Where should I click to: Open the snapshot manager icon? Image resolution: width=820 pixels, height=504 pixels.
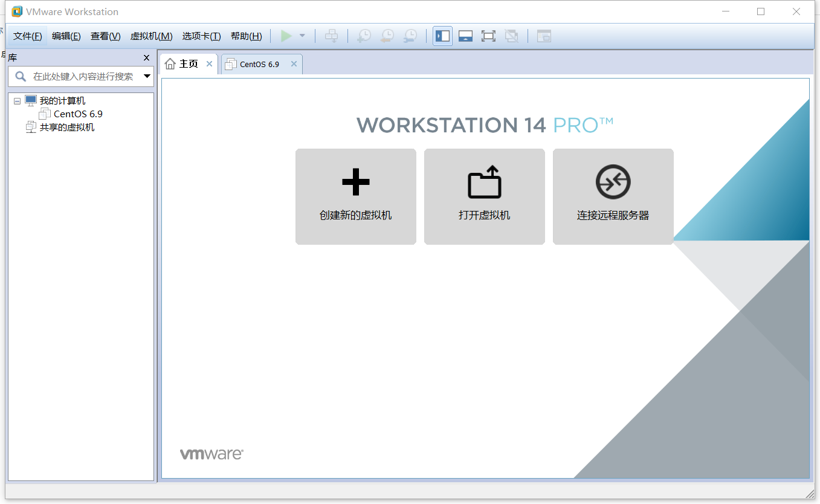pos(410,36)
